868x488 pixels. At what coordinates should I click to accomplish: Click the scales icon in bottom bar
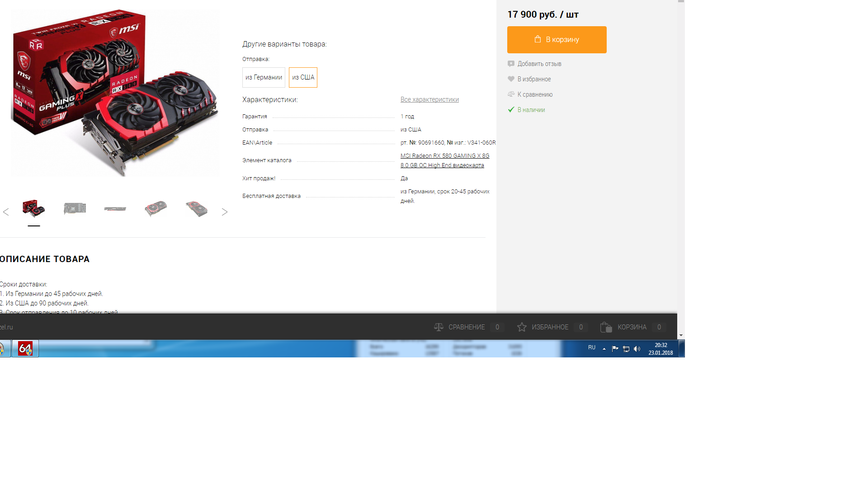click(x=439, y=327)
